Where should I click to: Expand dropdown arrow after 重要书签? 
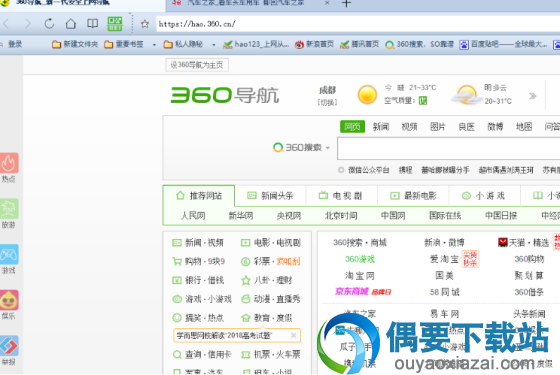[x=154, y=45]
